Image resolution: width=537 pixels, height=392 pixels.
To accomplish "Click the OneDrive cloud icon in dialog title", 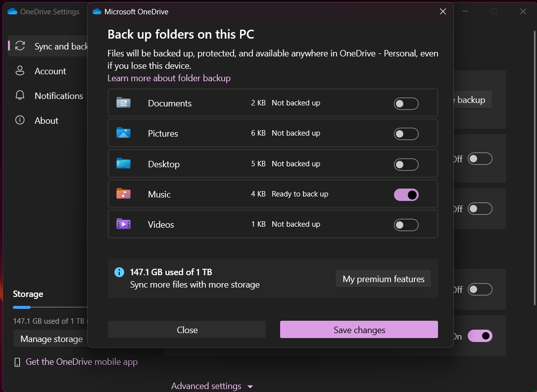I will tap(98, 12).
